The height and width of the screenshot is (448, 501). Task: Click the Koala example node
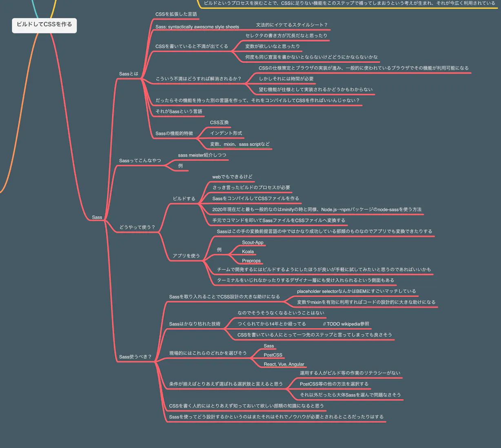tap(248, 252)
